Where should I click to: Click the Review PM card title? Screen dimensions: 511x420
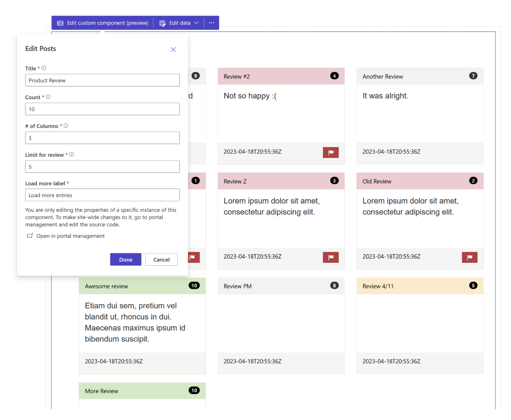[238, 287]
